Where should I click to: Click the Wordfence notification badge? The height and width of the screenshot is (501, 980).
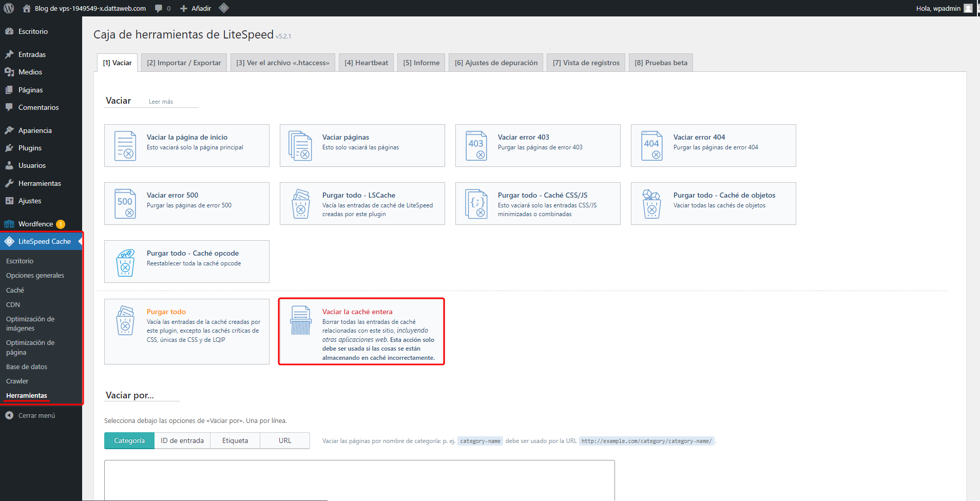[61, 224]
